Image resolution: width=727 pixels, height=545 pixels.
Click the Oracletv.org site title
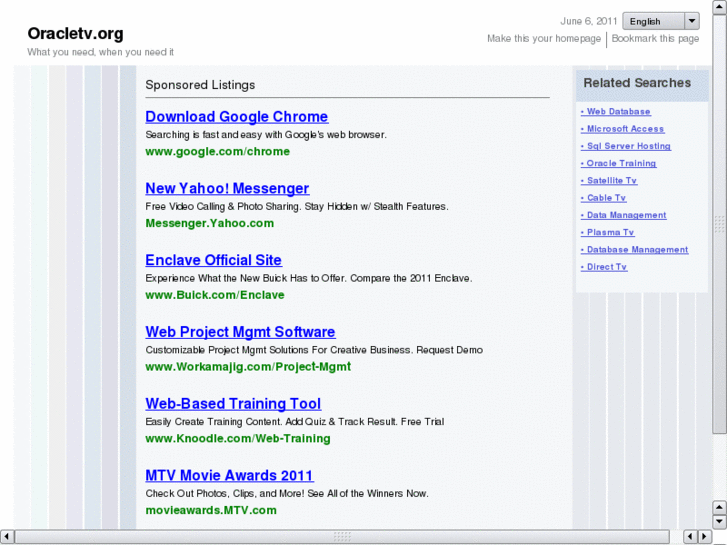point(75,33)
